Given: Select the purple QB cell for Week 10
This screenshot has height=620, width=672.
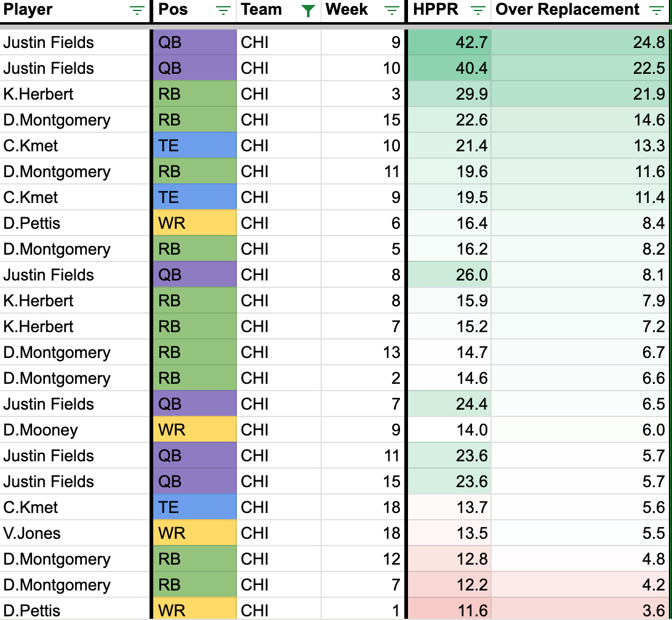Looking at the screenshot, I should 194,68.
